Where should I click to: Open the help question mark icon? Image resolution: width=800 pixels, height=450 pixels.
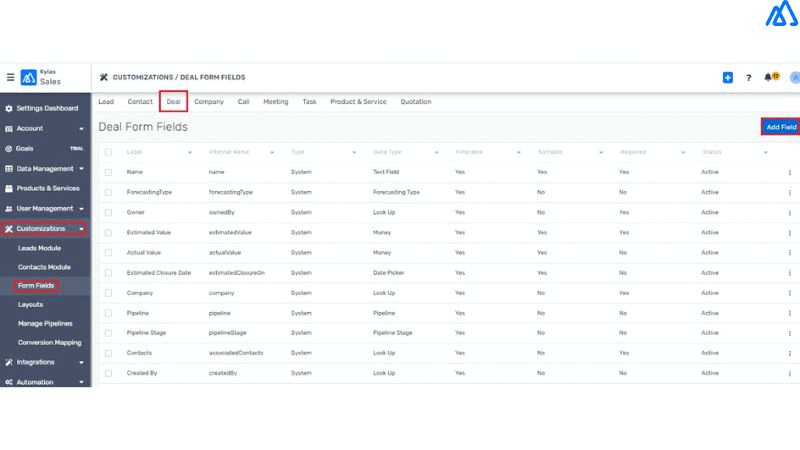click(x=749, y=77)
